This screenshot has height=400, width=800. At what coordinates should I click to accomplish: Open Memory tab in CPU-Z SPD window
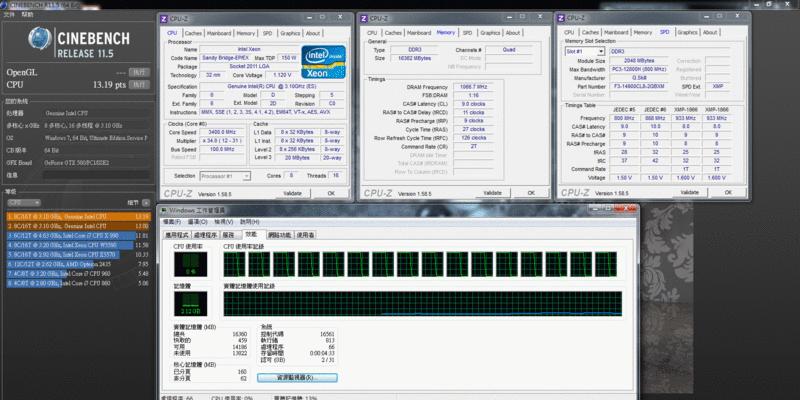click(x=642, y=32)
